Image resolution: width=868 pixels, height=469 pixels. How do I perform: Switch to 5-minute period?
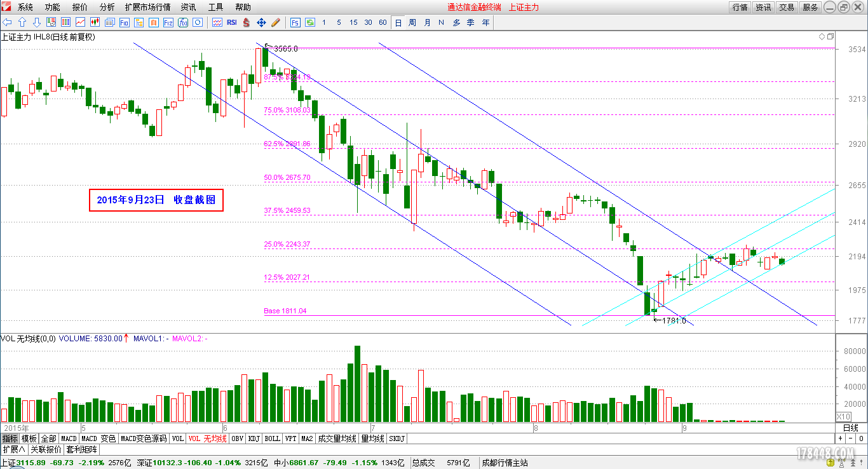(339, 22)
